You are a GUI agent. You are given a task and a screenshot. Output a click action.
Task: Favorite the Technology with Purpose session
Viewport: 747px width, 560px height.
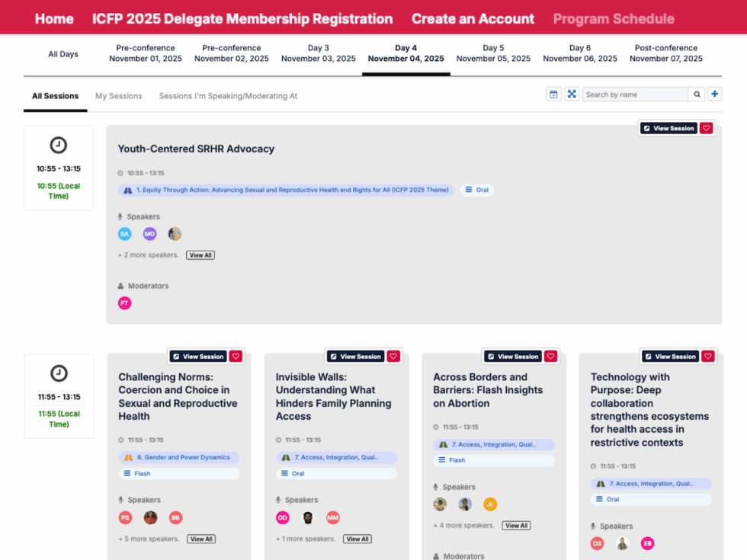pyautogui.click(x=707, y=356)
